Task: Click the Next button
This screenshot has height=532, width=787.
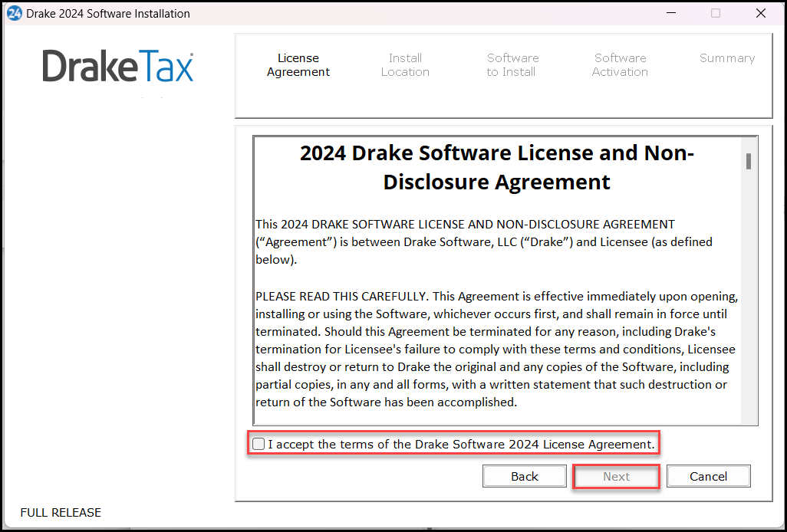Action: 617,476
